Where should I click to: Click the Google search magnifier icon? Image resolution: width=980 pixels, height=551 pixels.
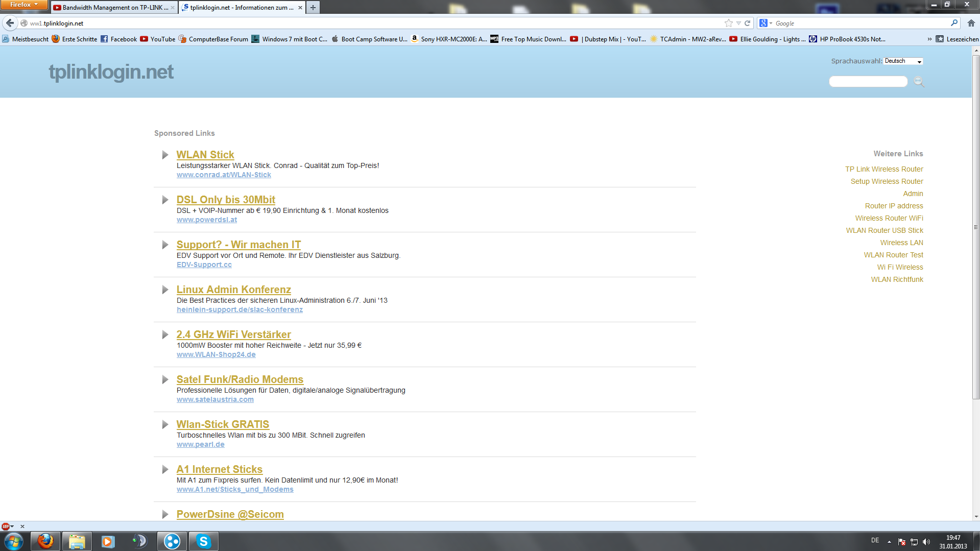954,23
